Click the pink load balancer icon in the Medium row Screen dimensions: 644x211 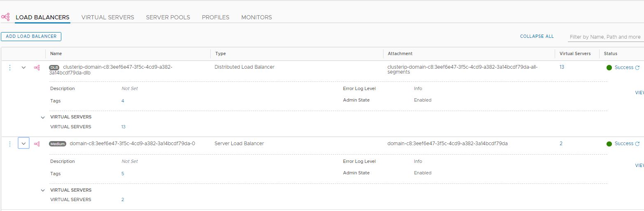pos(37,144)
